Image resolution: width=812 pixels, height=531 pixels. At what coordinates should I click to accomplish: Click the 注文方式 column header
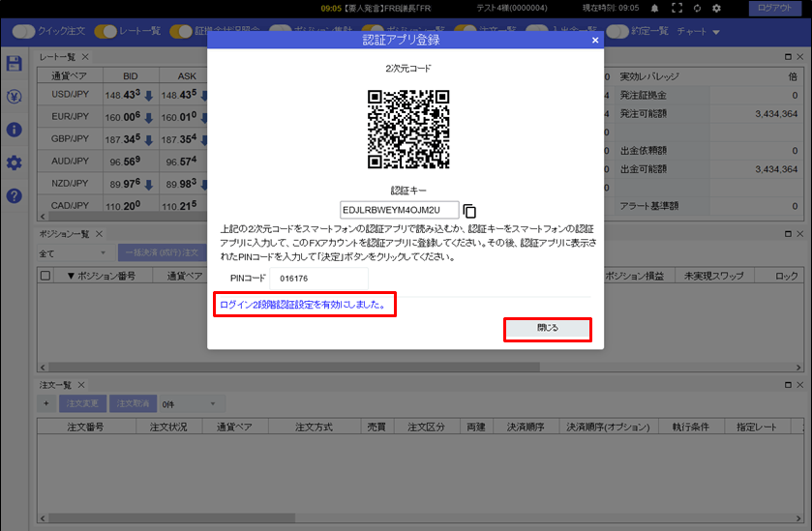pyautogui.click(x=314, y=427)
